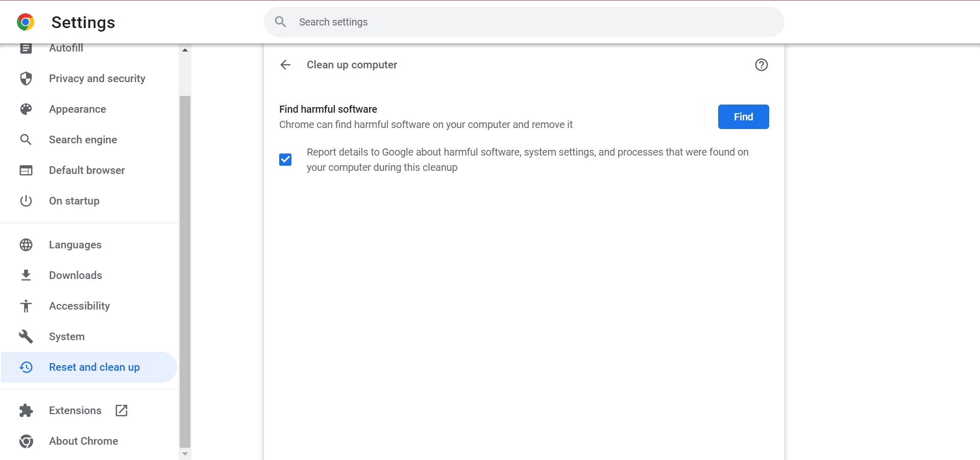Click the Extensions external link icon
980x460 pixels.
121,411
